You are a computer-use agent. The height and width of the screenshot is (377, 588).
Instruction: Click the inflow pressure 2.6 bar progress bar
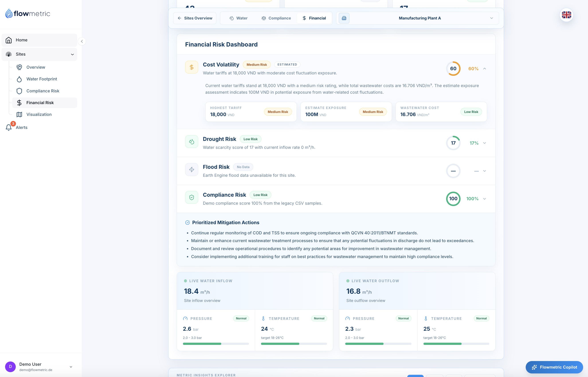point(216,344)
